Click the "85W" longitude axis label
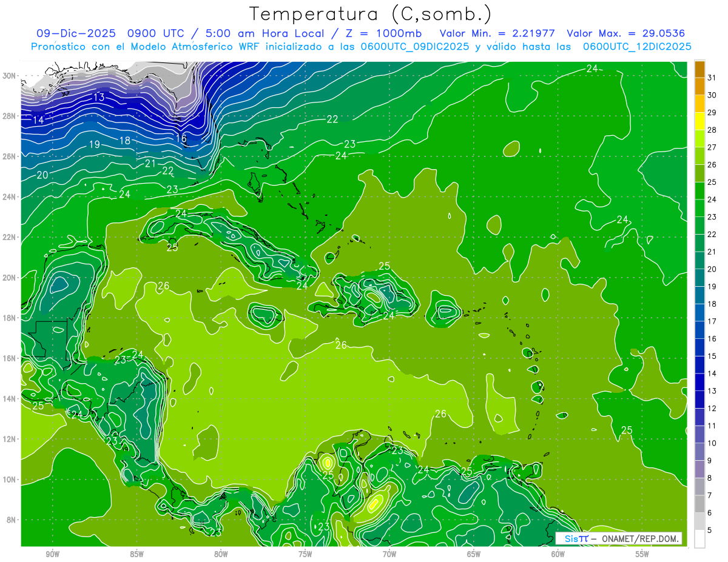The height and width of the screenshot is (562, 728). [x=137, y=555]
